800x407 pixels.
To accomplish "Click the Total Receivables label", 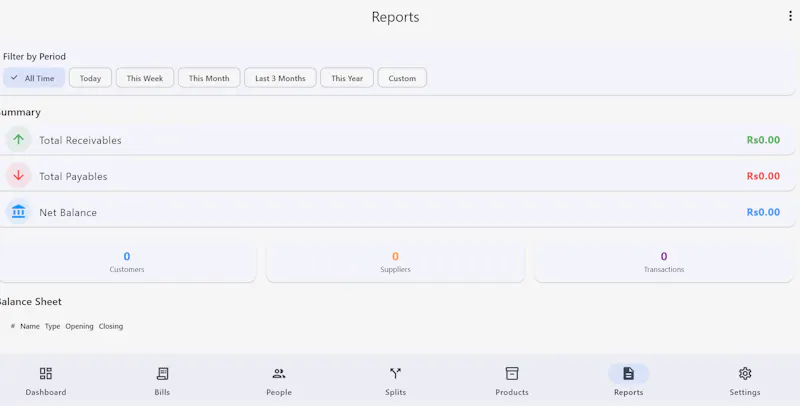I will [x=80, y=140].
